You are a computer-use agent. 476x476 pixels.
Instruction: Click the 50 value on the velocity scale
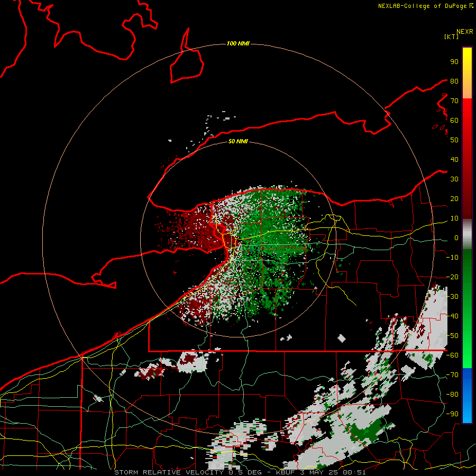tap(454, 140)
